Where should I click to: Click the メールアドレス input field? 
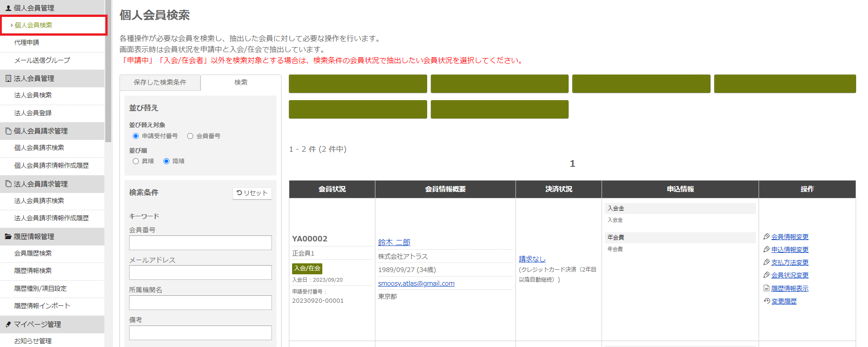[x=200, y=272]
